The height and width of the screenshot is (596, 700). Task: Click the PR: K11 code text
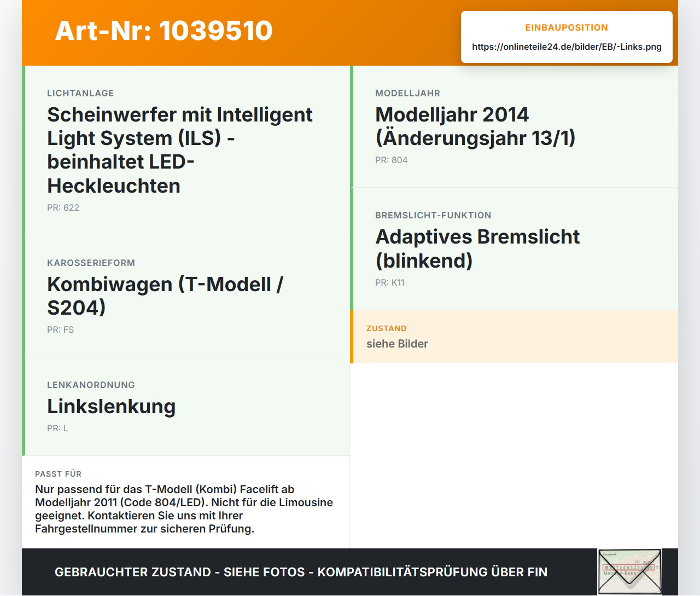[390, 282]
